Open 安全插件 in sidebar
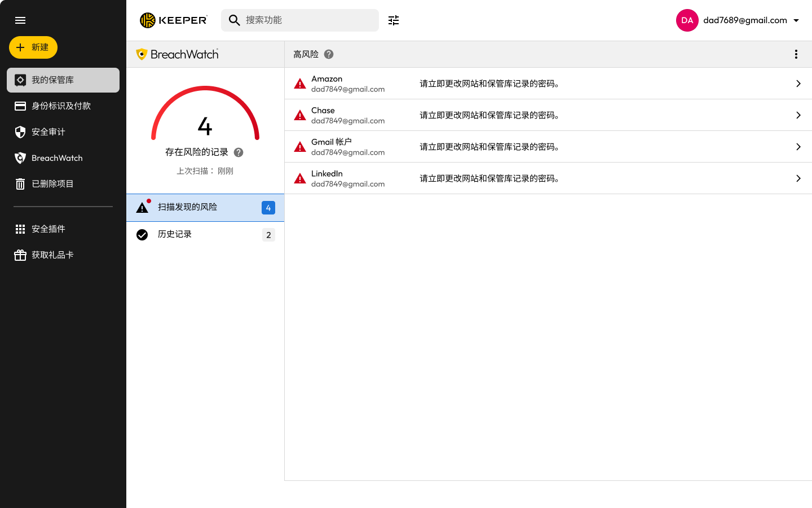 pyautogui.click(x=63, y=229)
